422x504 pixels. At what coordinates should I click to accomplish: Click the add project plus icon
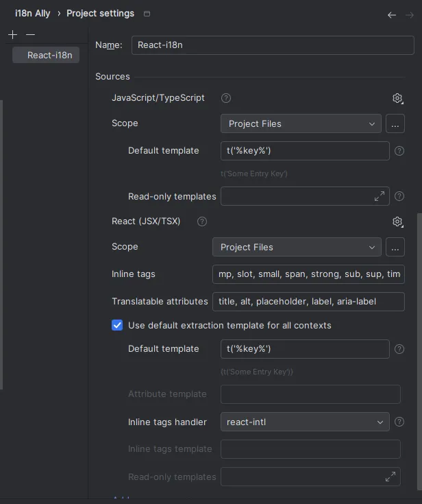[x=12, y=34]
